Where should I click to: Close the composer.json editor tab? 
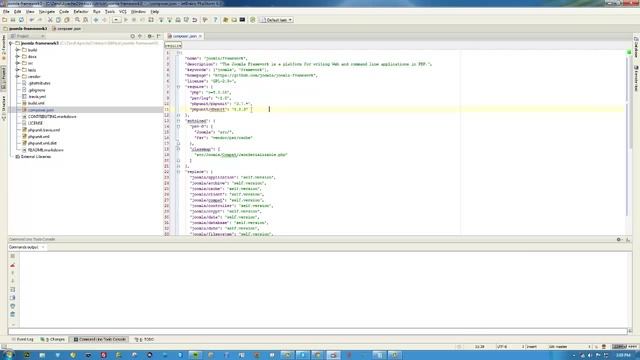coord(200,36)
